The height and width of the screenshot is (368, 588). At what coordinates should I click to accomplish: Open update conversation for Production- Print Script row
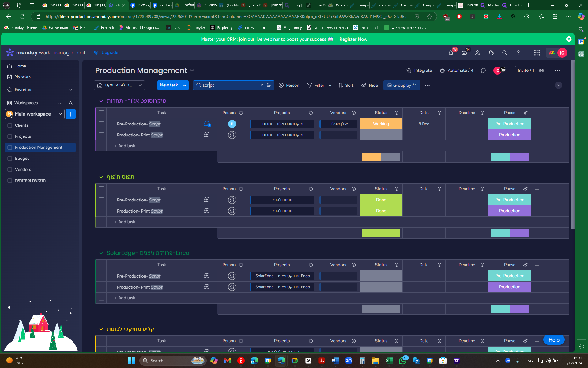click(207, 135)
